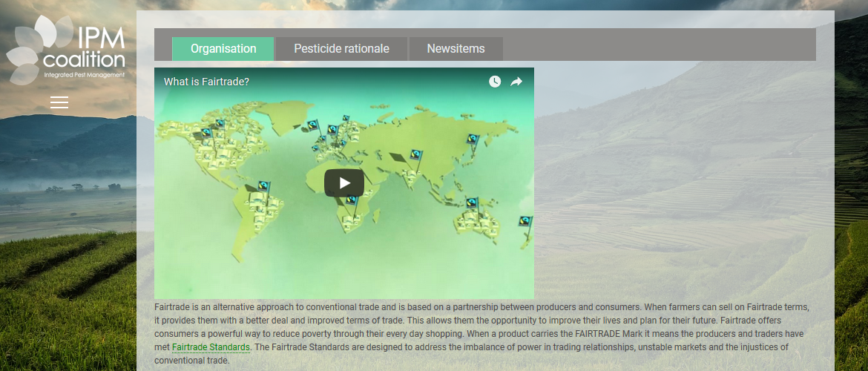Open the Pesticide rationale tab
The height and width of the screenshot is (371, 868).
click(341, 49)
